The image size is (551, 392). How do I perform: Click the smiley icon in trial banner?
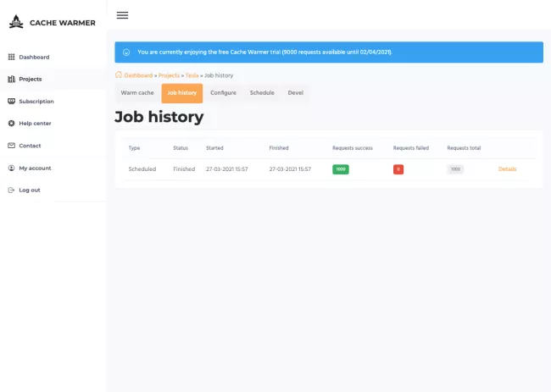coord(126,52)
